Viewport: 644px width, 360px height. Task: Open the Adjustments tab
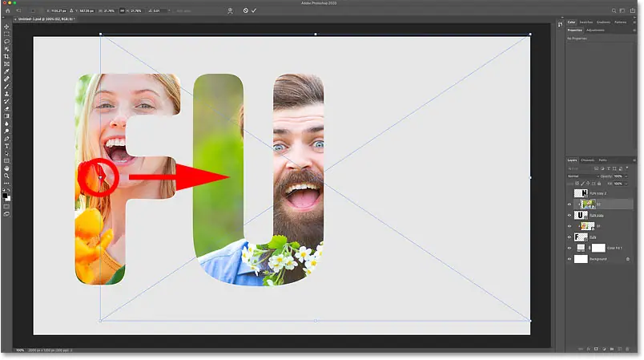(595, 30)
